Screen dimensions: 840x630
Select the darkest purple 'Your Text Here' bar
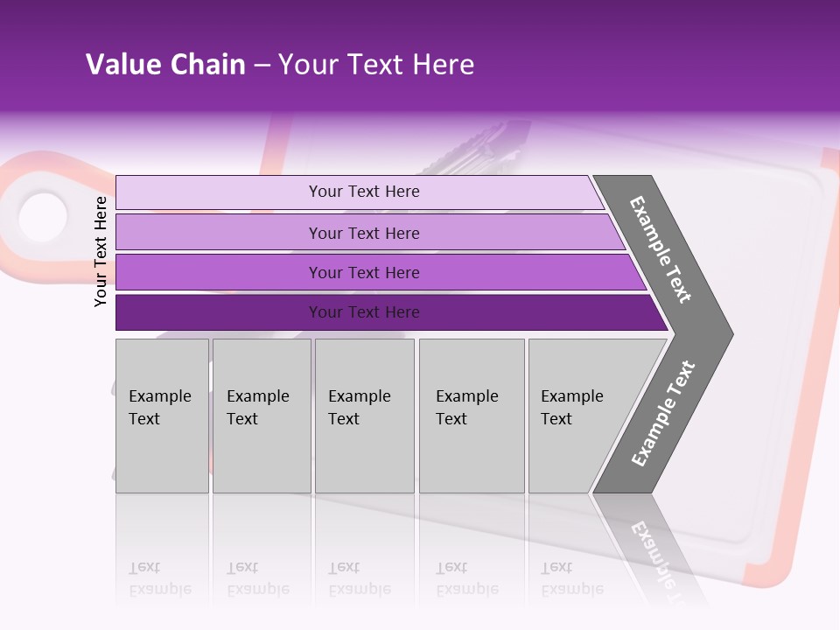tap(391, 312)
